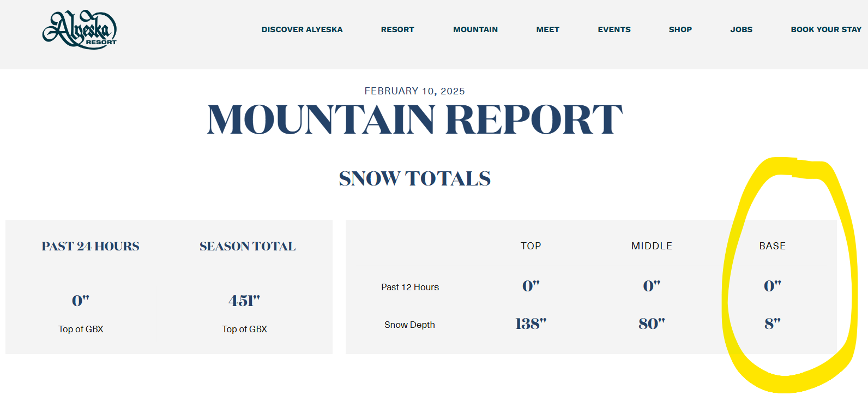Click the Season Total label
868x395 pixels.
248,247
